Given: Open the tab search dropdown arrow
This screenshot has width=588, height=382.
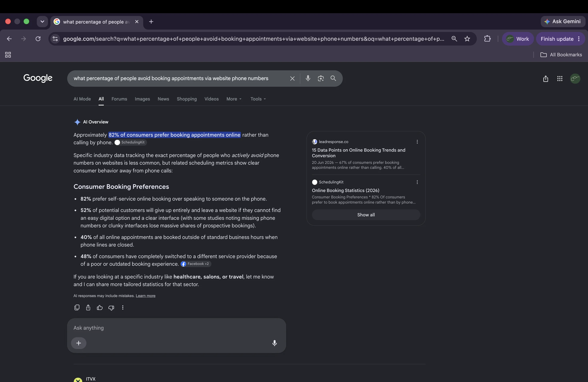Looking at the screenshot, I should pyautogui.click(x=42, y=22).
